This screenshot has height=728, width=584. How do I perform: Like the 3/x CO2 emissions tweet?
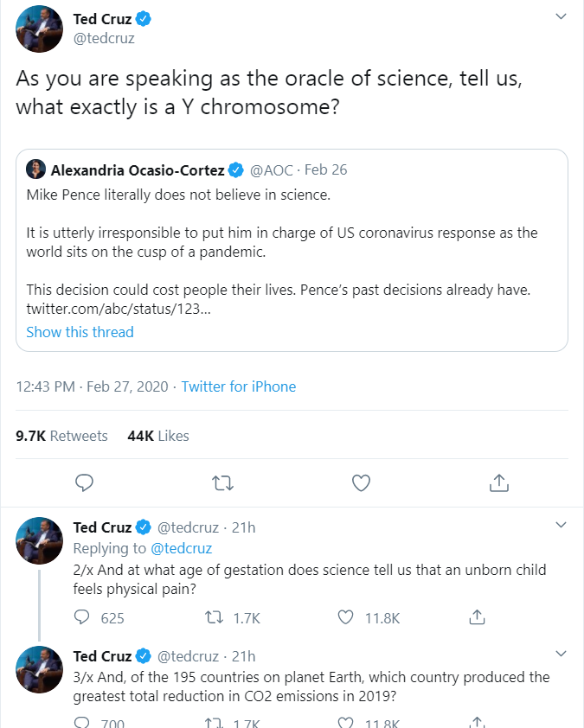[346, 723]
